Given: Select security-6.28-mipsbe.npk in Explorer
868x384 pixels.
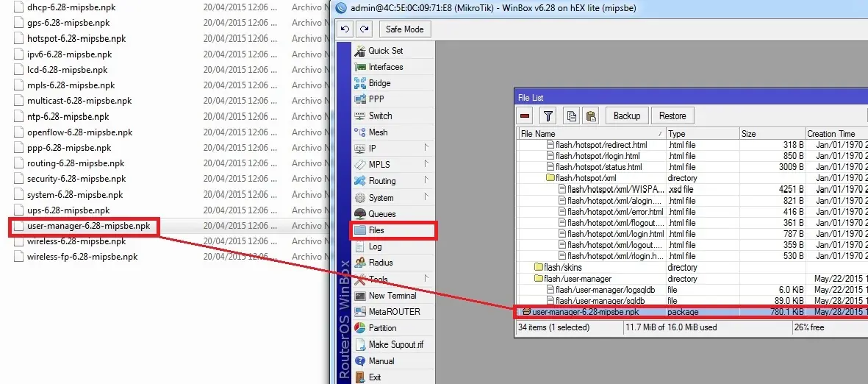Looking at the screenshot, I should [76, 179].
